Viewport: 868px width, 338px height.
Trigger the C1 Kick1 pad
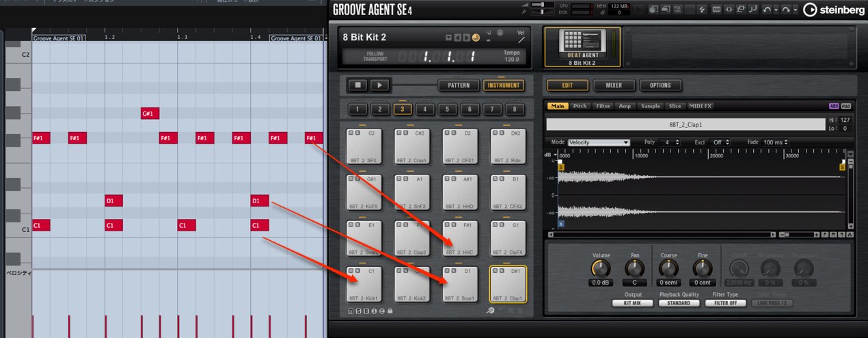[x=363, y=285]
